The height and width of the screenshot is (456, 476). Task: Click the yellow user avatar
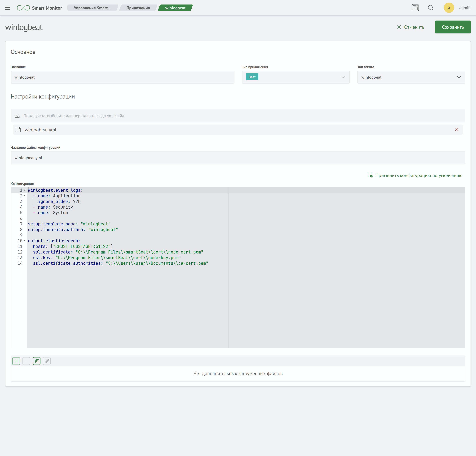(449, 8)
